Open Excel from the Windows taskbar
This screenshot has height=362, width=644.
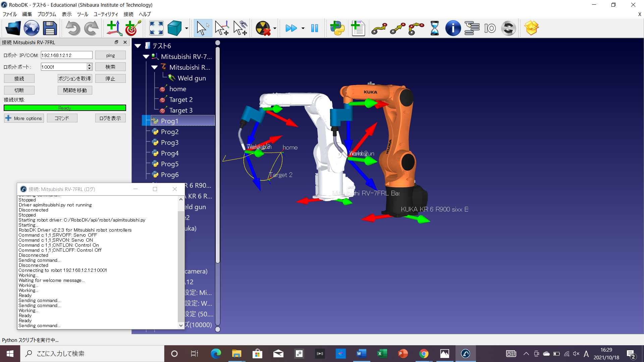click(382, 354)
